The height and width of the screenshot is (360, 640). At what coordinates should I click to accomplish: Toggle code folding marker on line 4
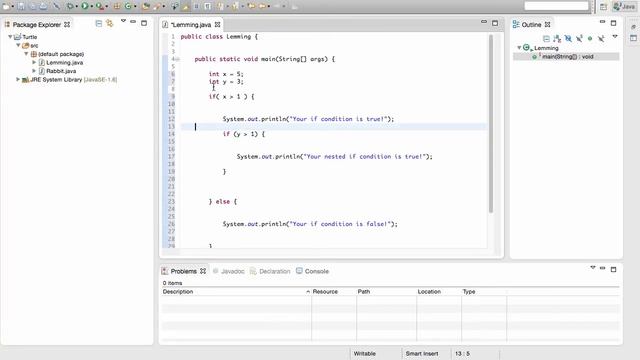[178, 59]
